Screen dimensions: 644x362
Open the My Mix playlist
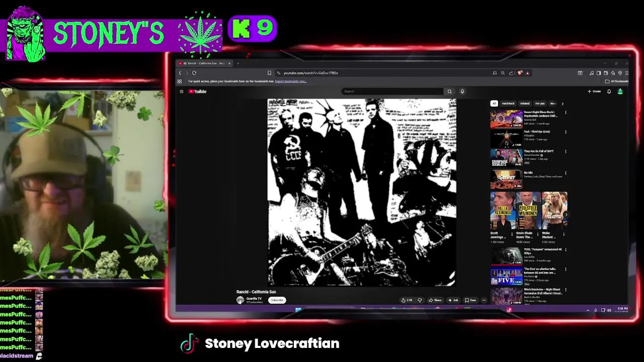click(x=506, y=179)
